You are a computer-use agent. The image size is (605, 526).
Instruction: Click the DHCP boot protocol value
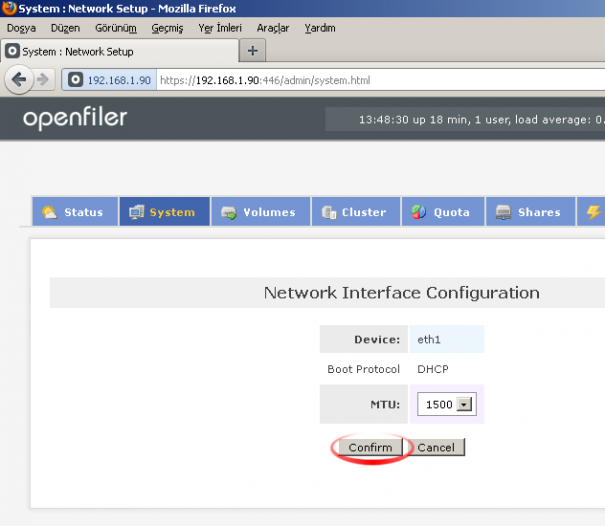pyautogui.click(x=433, y=369)
